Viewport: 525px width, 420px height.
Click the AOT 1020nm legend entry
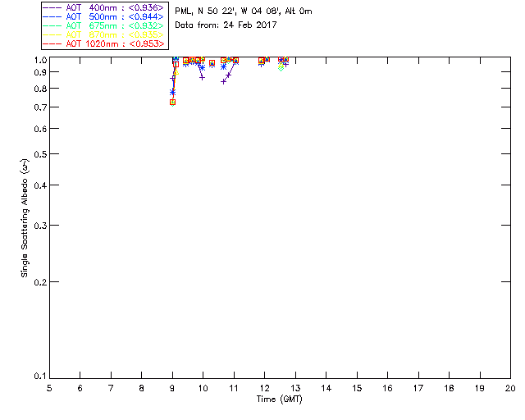tap(104, 43)
